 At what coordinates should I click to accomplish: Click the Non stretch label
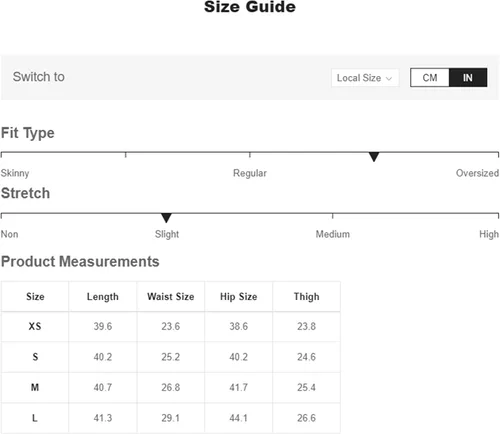[x=9, y=234]
